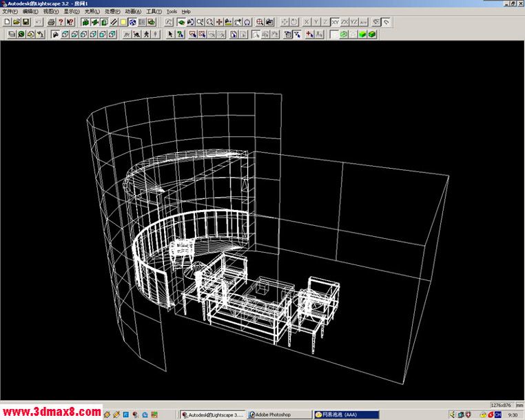
Task: Click the CH input language tray icon
Action: pos(497,414)
